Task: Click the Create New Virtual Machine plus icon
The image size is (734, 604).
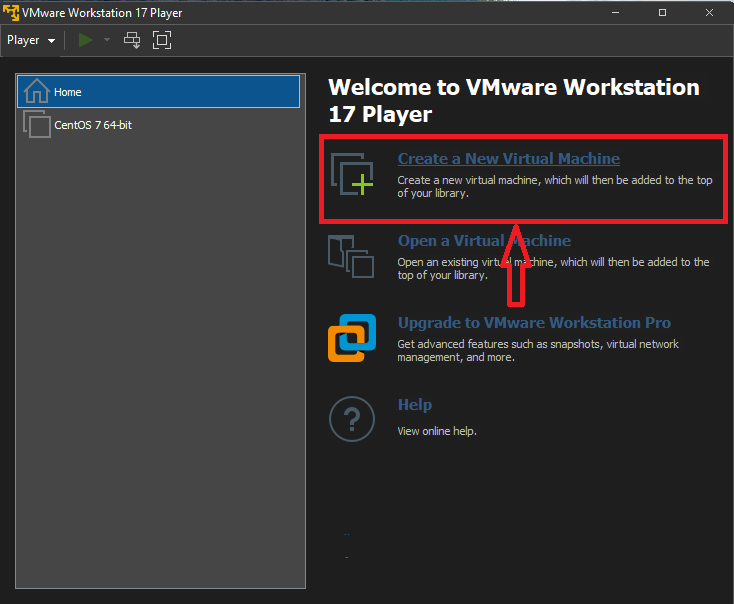Action: click(352, 175)
